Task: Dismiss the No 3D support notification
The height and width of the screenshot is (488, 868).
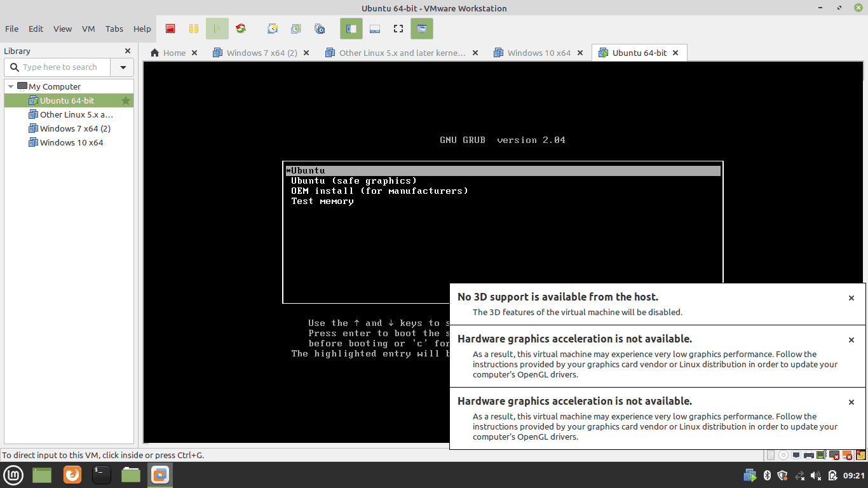Action: 851,298
